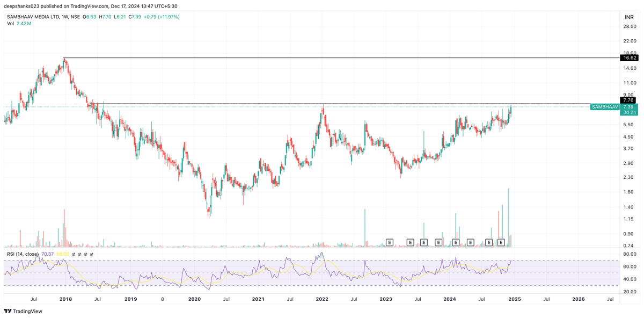644x318 pixels.
Task: Click the 16.62 horizontal line price label
Action: point(628,57)
